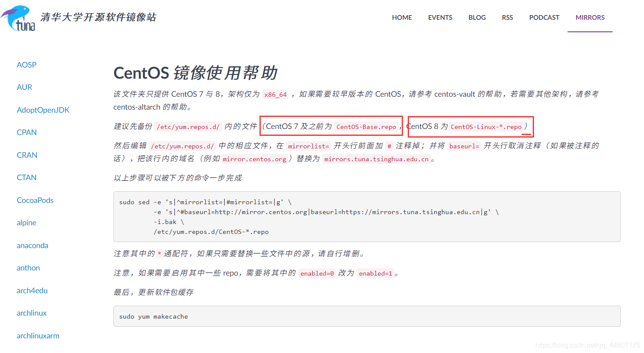The height and width of the screenshot is (353, 644).
Task: Click the baseurl= inline code text
Action: click(464, 146)
